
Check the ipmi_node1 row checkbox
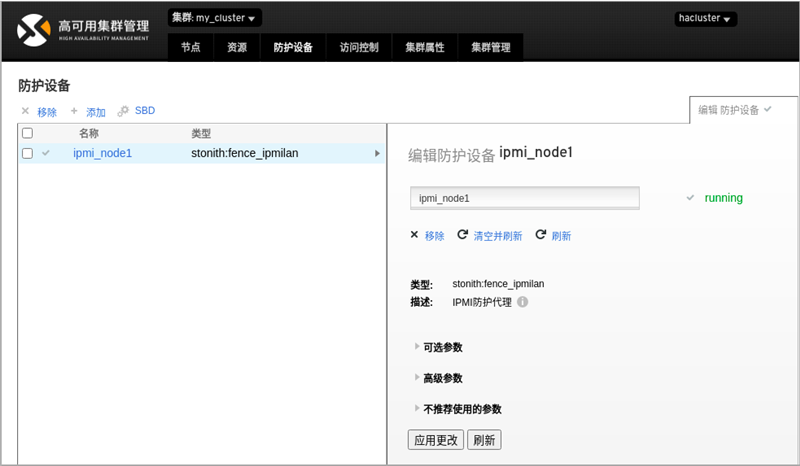click(28, 153)
